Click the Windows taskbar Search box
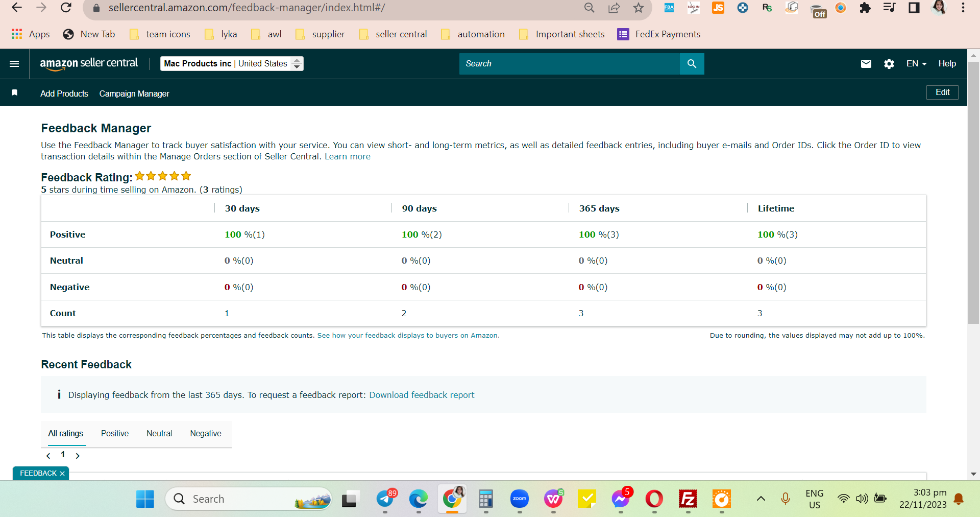This screenshot has height=517, width=980. point(249,499)
